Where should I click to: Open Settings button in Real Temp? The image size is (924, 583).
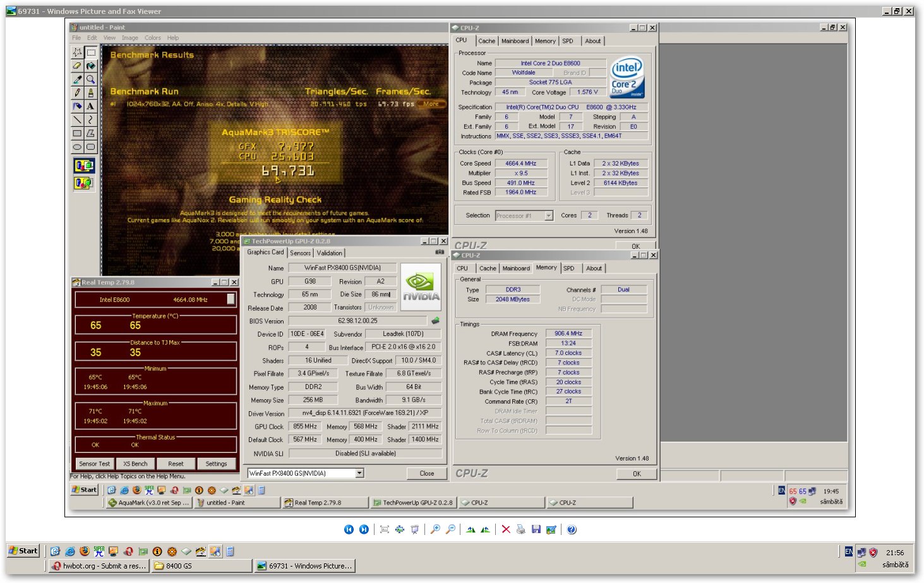[216, 464]
